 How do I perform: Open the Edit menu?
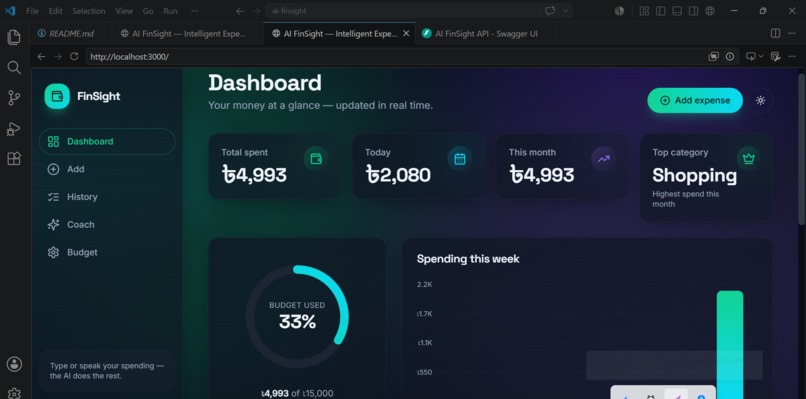55,11
